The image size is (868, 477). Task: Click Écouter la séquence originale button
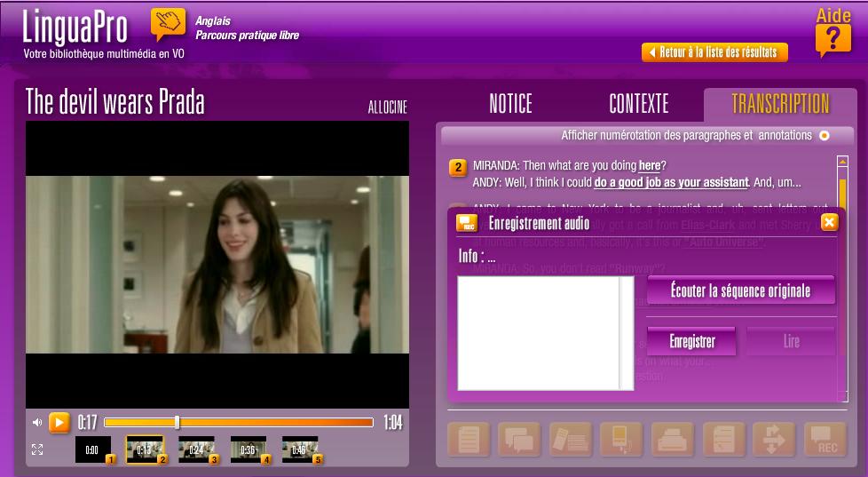click(741, 290)
